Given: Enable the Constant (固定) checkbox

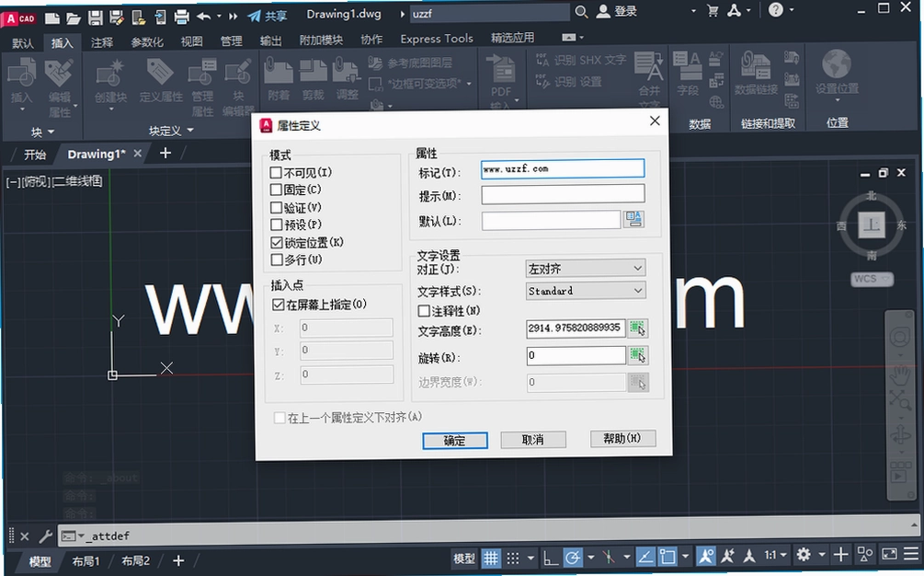Looking at the screenshot, I should click(276, 190).
